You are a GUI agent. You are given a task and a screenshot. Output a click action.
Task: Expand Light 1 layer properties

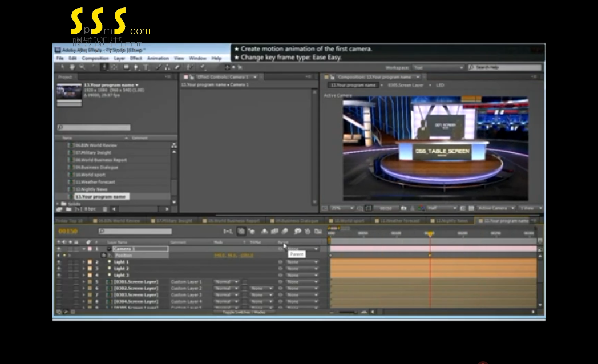[x=84, y=262]
